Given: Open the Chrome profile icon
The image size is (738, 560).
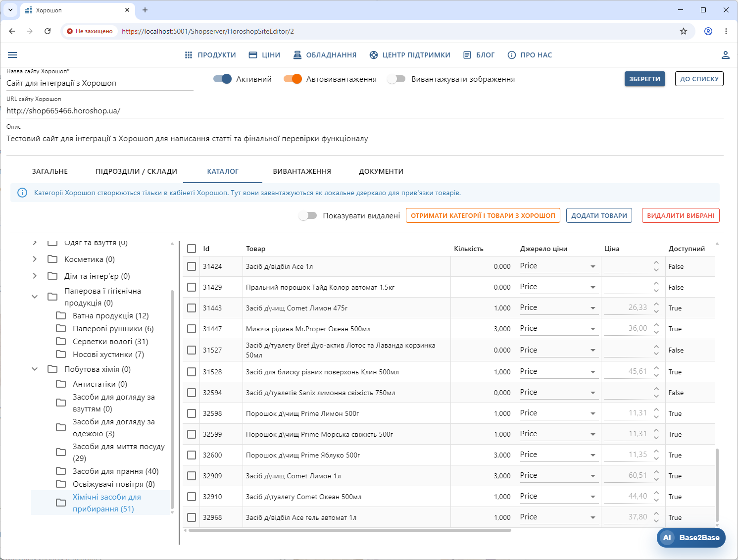Looking at the screenshot, I should [708, 31].
